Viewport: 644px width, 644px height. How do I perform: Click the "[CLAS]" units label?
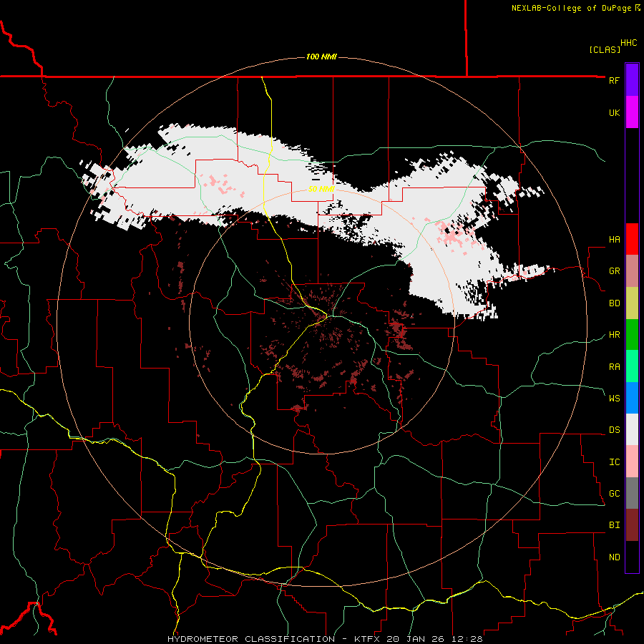[x=605, y=49]
